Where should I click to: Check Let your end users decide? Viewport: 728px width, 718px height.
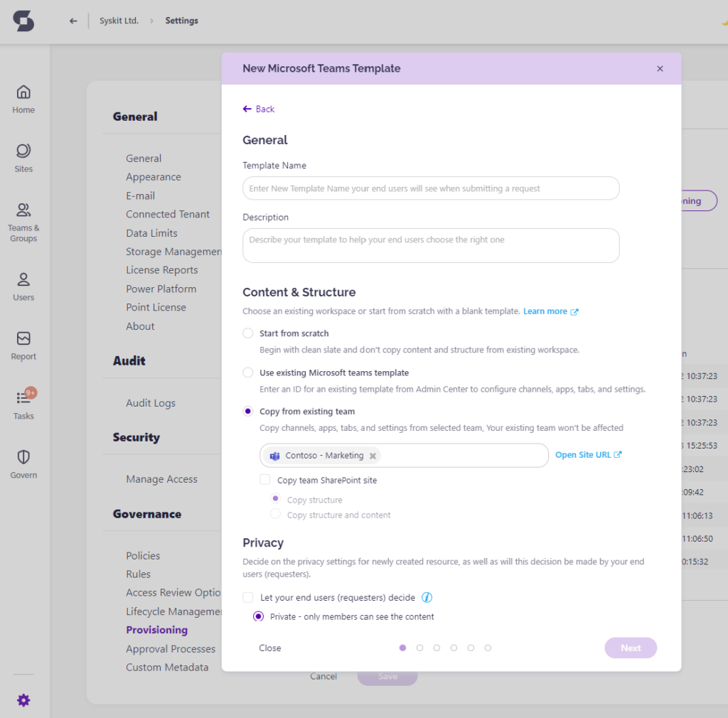(x=248, y=597)
